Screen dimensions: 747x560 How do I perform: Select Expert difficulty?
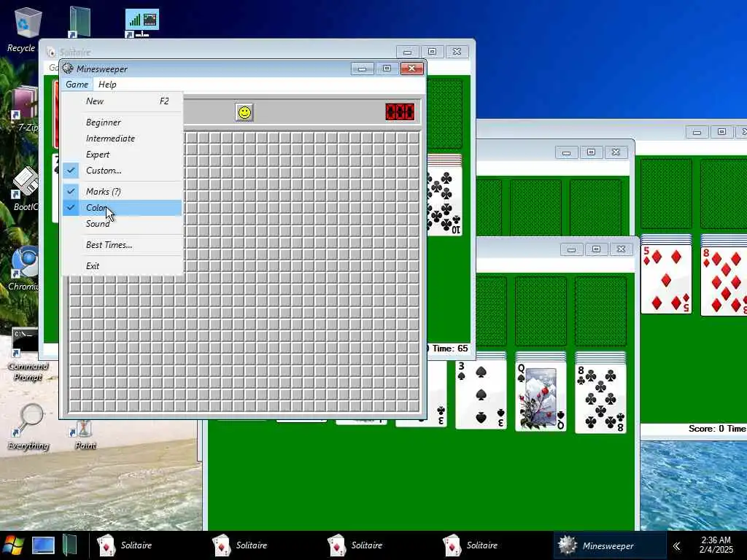[x=123, y=155]
